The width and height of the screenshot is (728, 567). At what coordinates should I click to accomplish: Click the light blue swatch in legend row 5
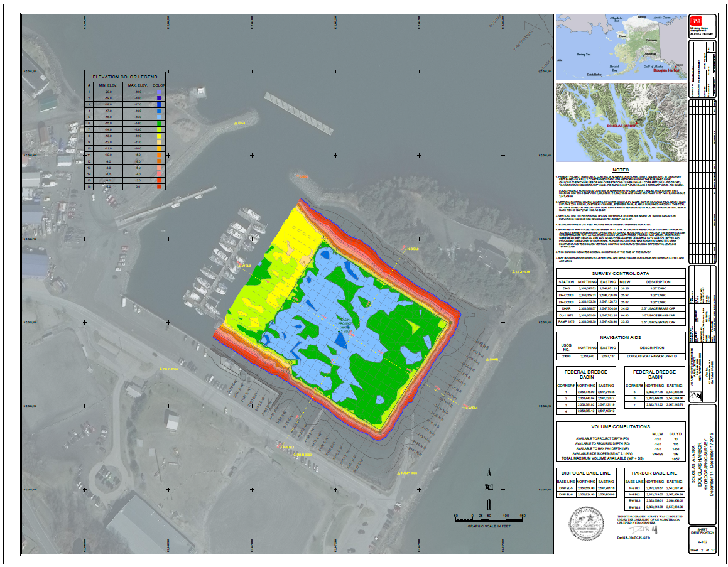pyautogui.click(x=159, y=117)
